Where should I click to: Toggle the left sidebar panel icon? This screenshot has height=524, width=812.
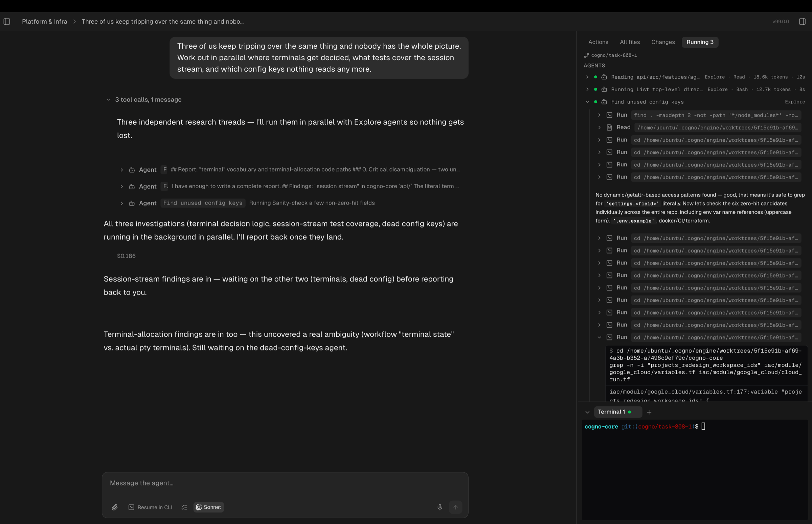(x=7, y=21)
